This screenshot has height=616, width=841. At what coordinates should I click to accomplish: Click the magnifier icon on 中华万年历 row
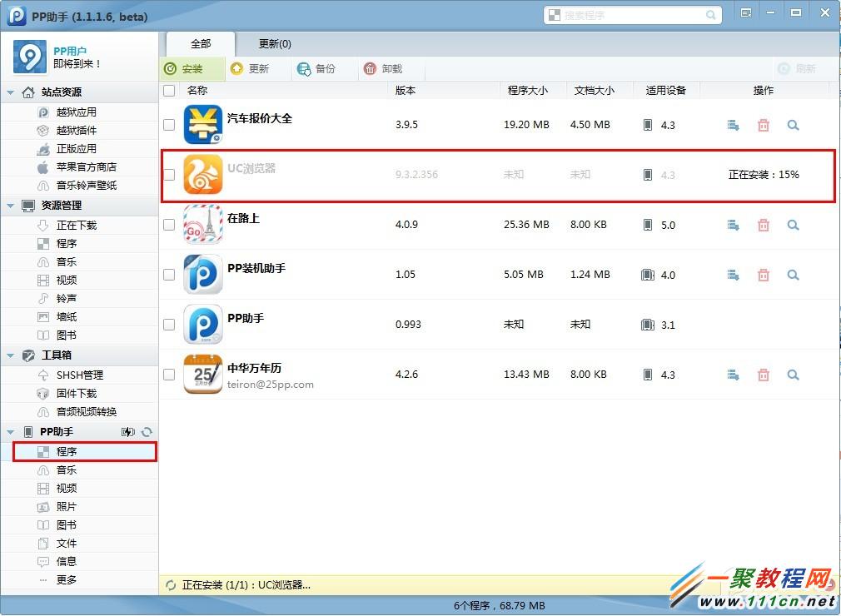click(792, 375)
